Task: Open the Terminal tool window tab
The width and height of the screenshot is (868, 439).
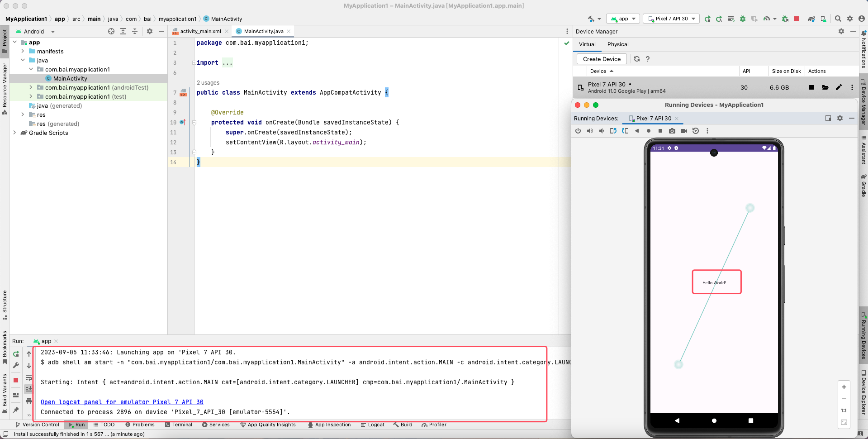Action: (178, 425)
